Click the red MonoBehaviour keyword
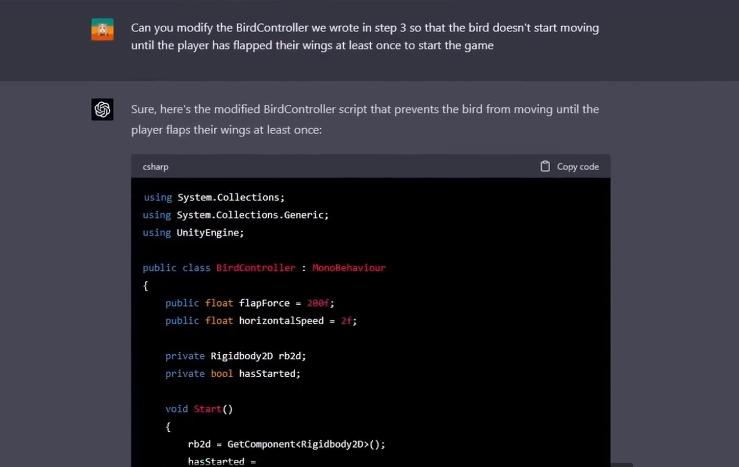Viewport: 739px width, 467px height. click(348, 268)
